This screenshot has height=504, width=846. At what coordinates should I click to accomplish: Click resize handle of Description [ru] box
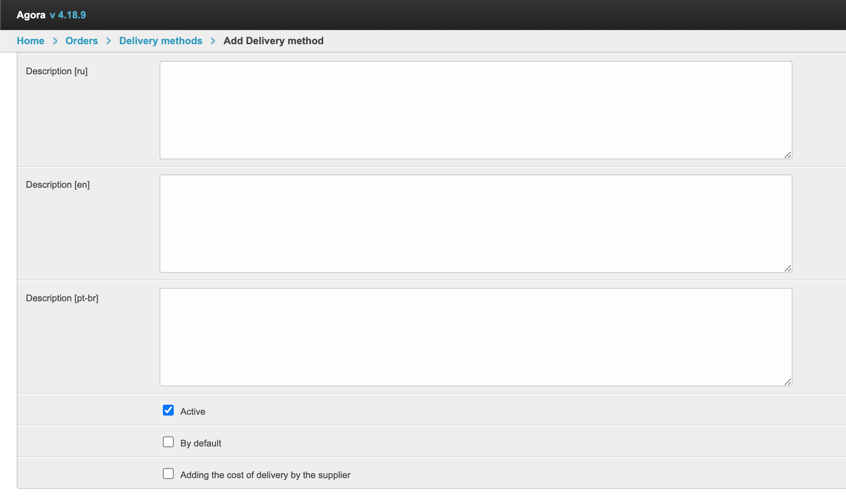pyautogui.click(x=788, y=155)
